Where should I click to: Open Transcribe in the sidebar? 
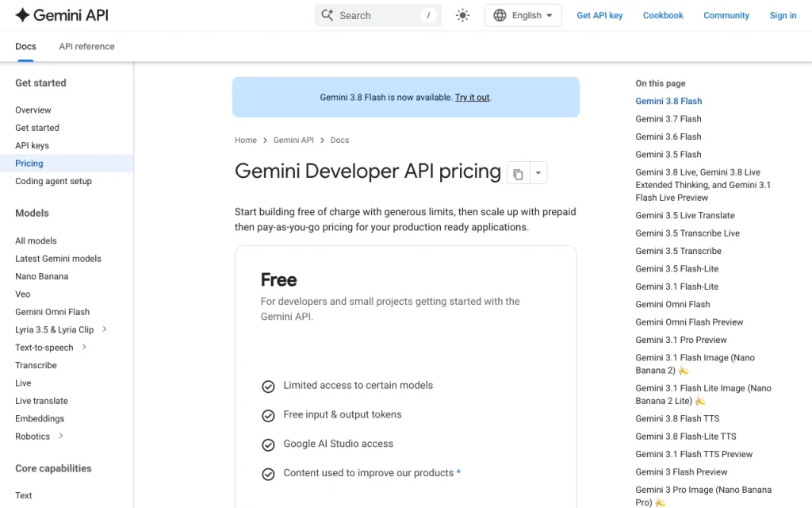[36, 365]
